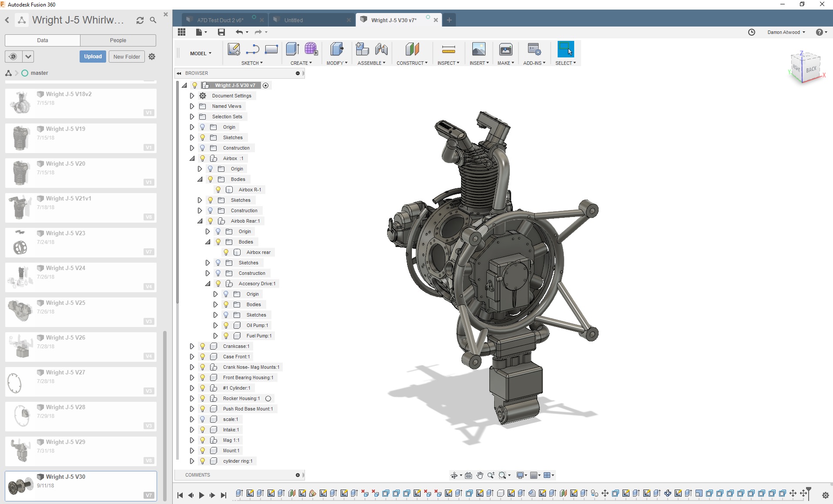Open the job status clock icon
This screenshot has height=504, width=833.
tap(752, 32)
